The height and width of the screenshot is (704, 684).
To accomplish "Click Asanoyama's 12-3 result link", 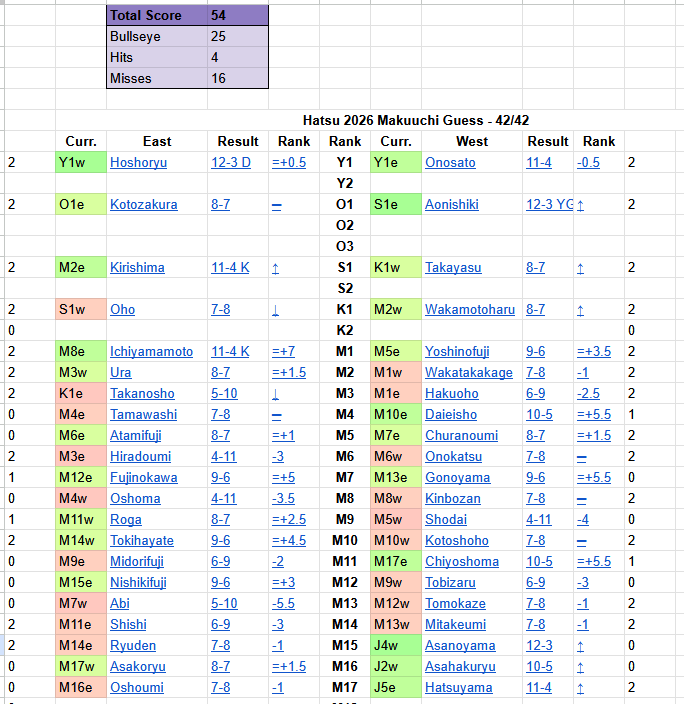I will [x=541, y=645].
